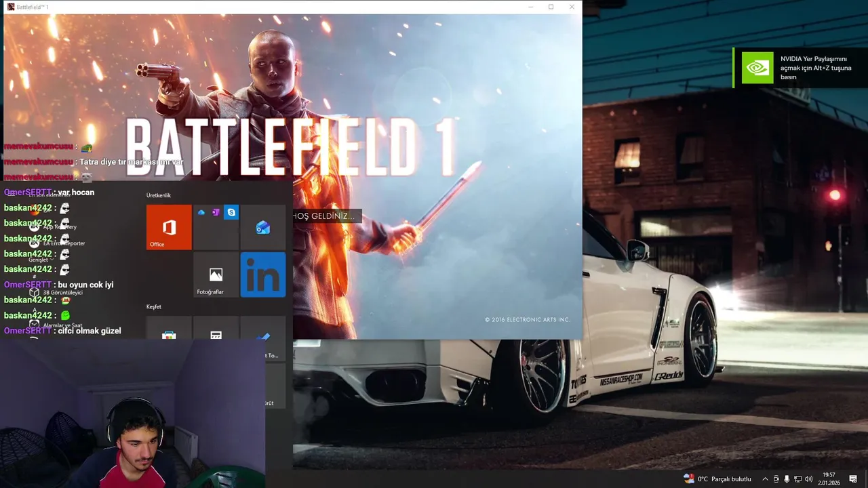Click the NVIDIA logo in the overlay notification
This screenshot has width=868, height=488.
click(x=757, y=68)
